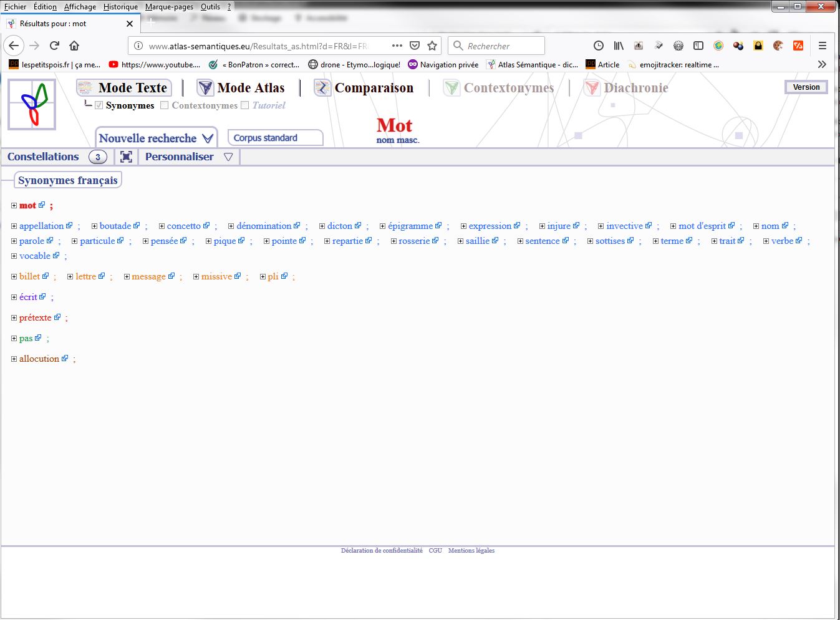Enable the Contextonymes checkbox

point(165,105)
